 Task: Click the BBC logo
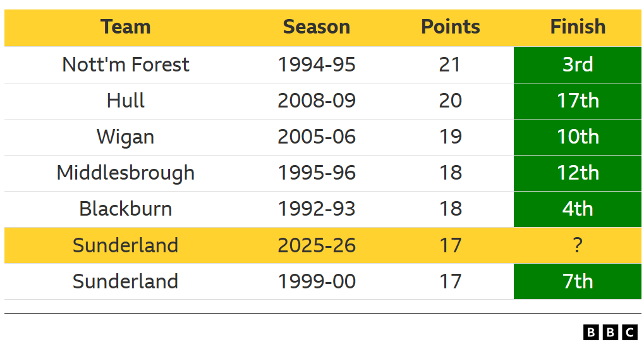(x=610, y=332)
